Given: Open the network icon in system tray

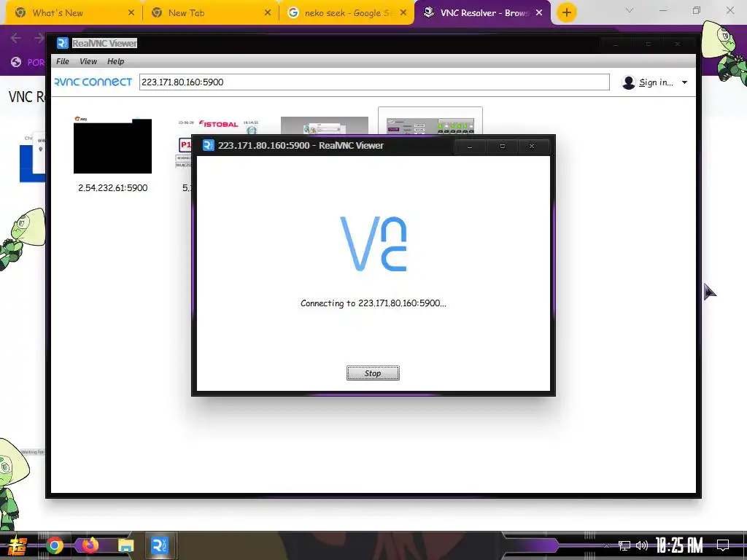Looking at the screenshot, I should click(624, 545).
